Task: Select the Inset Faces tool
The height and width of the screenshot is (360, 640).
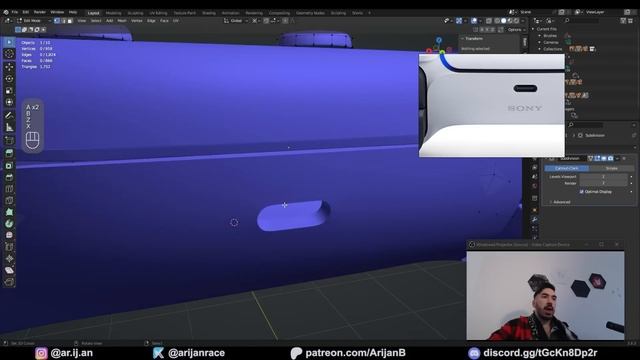Action: (x=9, y=165)
